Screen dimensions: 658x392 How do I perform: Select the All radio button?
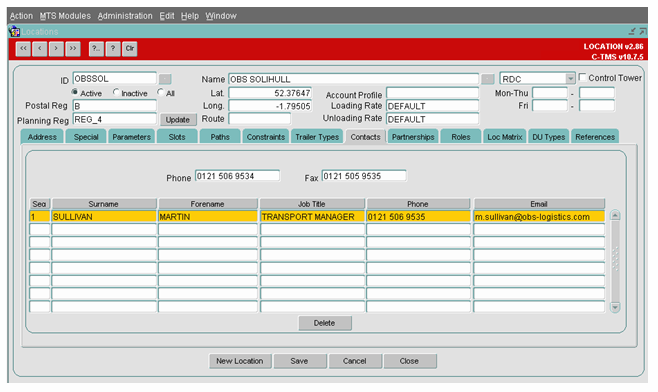click(x=160, y=91)
